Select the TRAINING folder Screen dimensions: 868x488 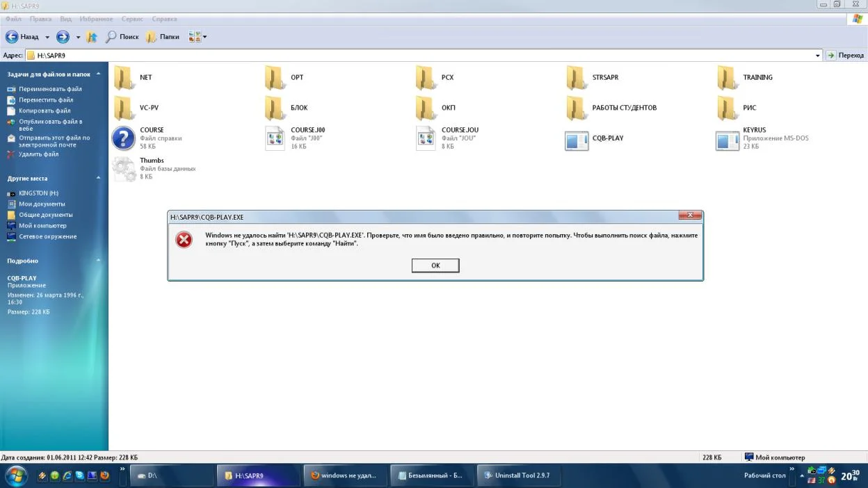[x=744, y=77]
